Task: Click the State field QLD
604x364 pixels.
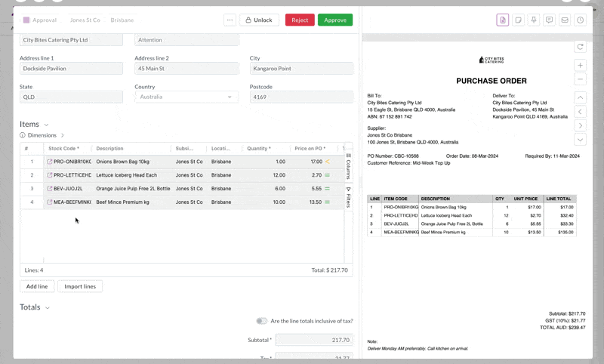Action: [71, 97]
